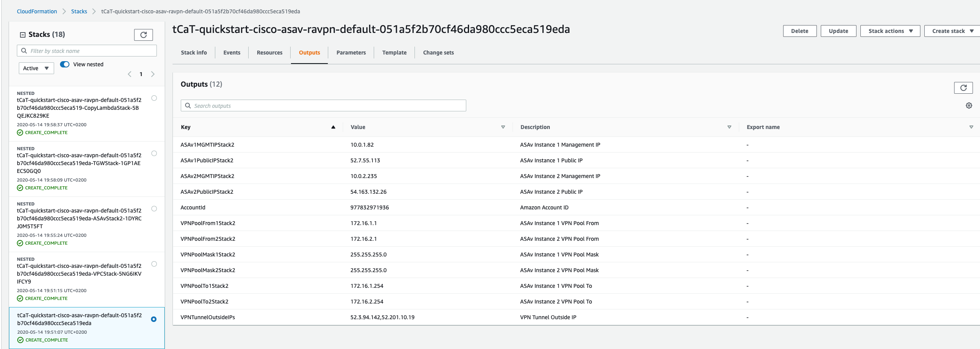Click the CopyLambdaStack CREATE_COMPLETE status icon
The height and width of the screenshot is (349, 980).
tap(20, 133)
